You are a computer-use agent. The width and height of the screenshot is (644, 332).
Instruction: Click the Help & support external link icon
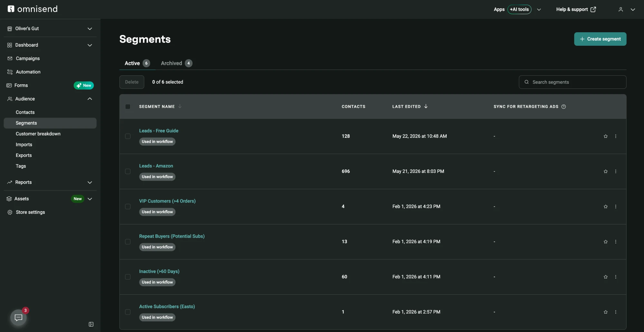coord(593,9)
